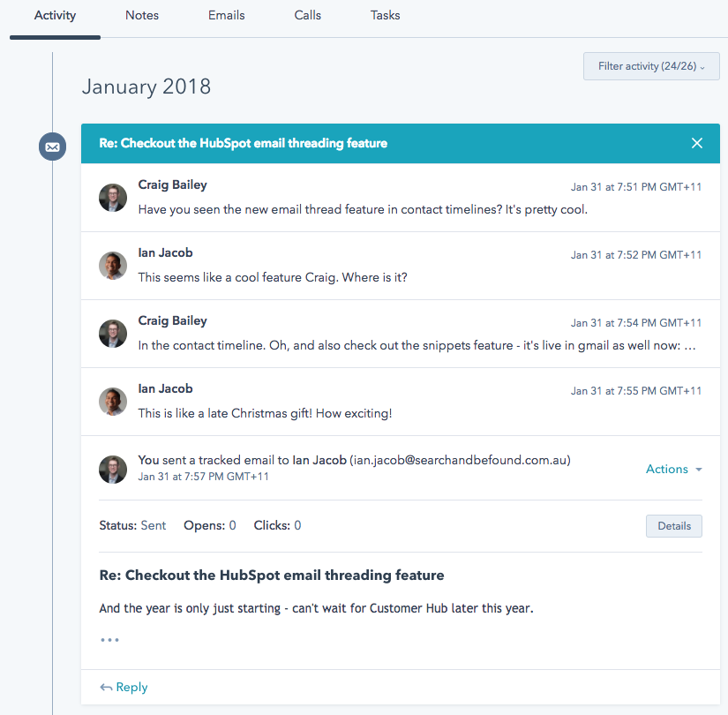This screenshot has height=715, width=728.
Task: Switch to the Notes tab
Action: coord(141,15)
